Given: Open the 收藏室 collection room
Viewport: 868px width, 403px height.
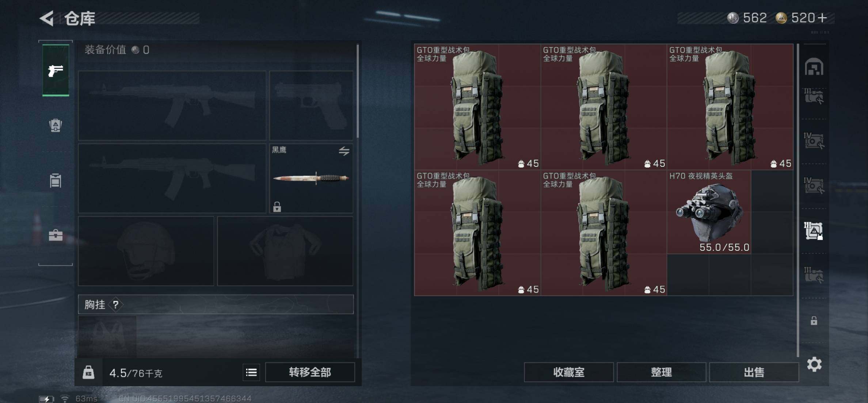Looking at the screenshot, I should (568, 372).
